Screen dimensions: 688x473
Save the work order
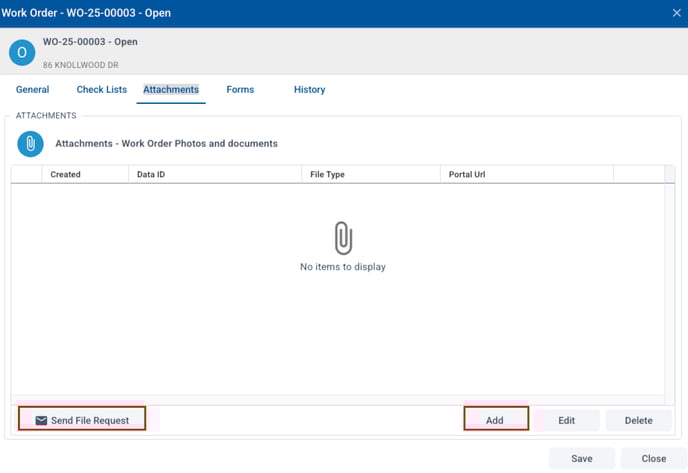pos(581,459)
